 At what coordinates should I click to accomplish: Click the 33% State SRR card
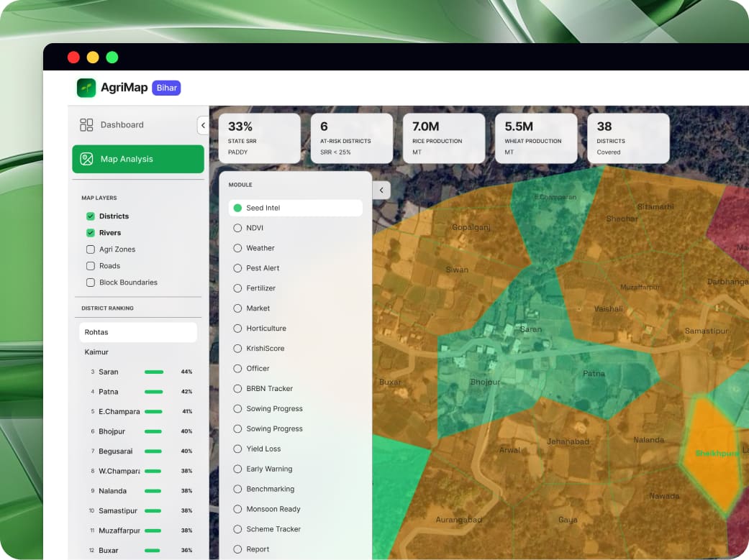pyautogui.click(x=259, y=139)
